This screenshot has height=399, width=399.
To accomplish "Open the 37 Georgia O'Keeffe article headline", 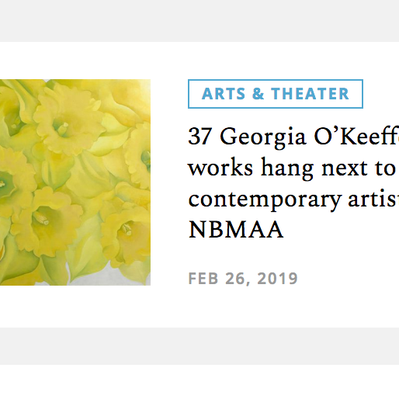I will coord(294,183).
